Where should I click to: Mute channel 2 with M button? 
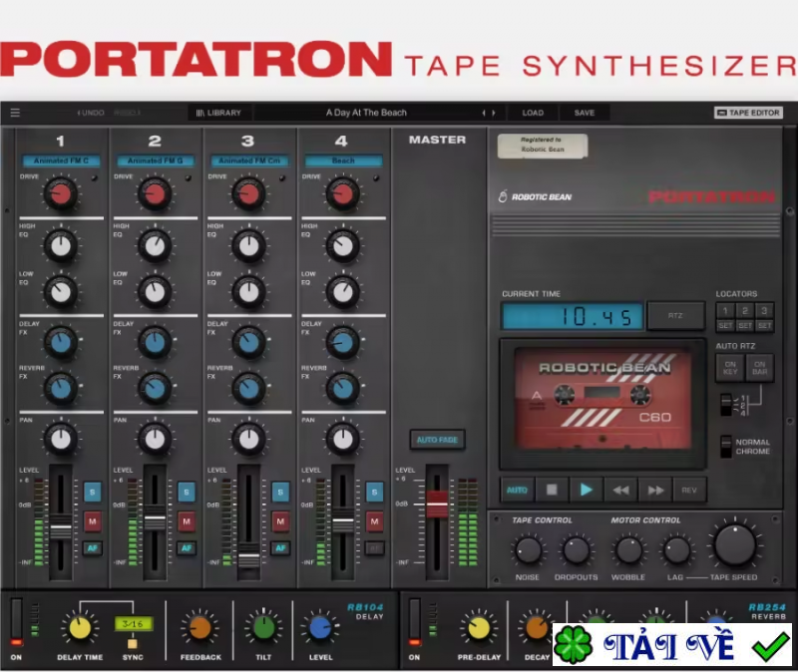[x=187, y=521]
